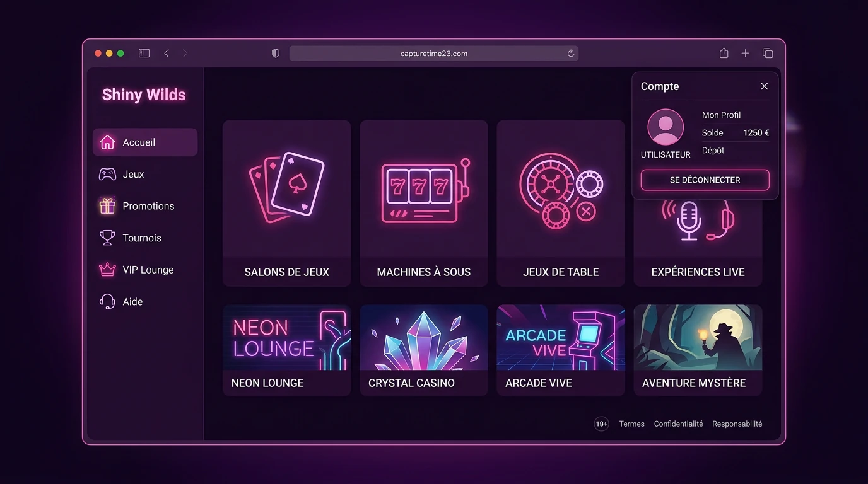Reload the page in address bar
This screenshot has height=484, width=868.
(571, 54)
